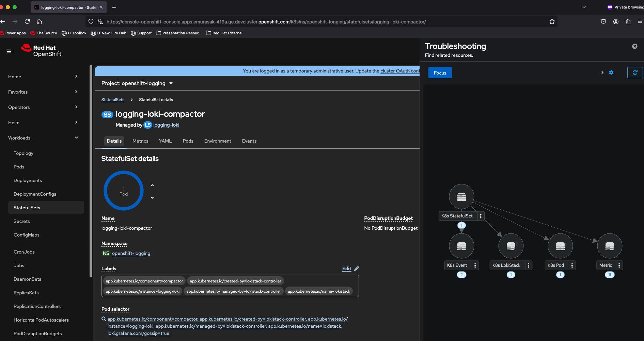Viewport: 644px width, 341px height.
Task: Expand the advanced query chevron in Troubleshooting
Action: (x=602, y=72)
